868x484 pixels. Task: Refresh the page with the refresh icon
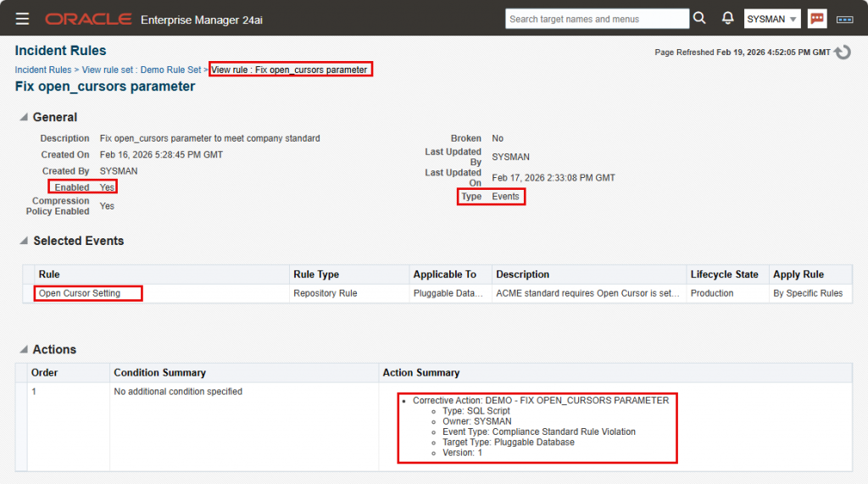(x=843, y=53)
